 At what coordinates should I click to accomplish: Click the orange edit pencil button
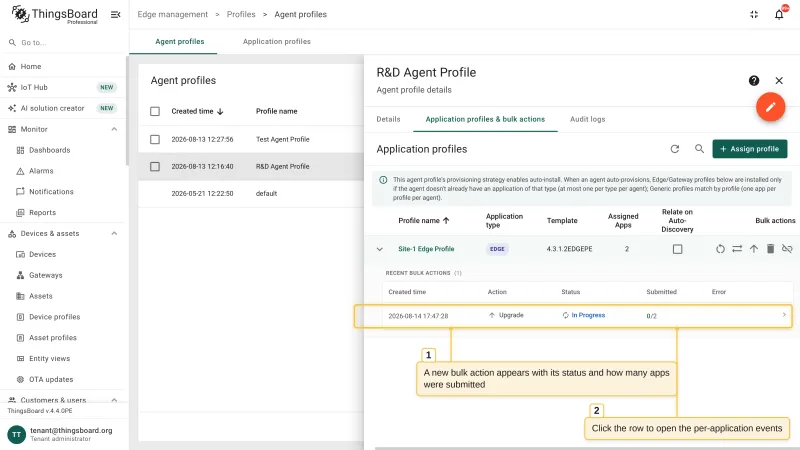coord(770,107)
